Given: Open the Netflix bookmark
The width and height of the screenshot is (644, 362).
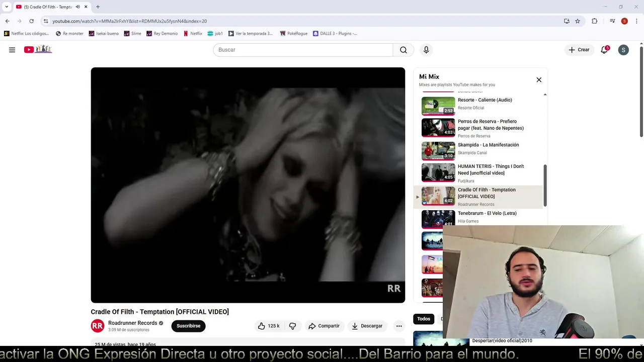Looking at the screenshot, I should [193, 34].
